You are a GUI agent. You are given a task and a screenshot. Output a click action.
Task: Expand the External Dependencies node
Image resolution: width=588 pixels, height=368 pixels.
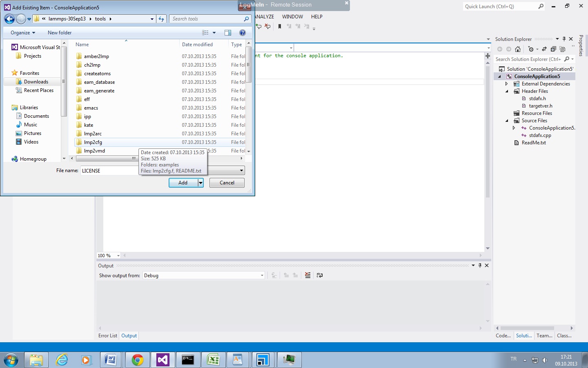[507, 84]
